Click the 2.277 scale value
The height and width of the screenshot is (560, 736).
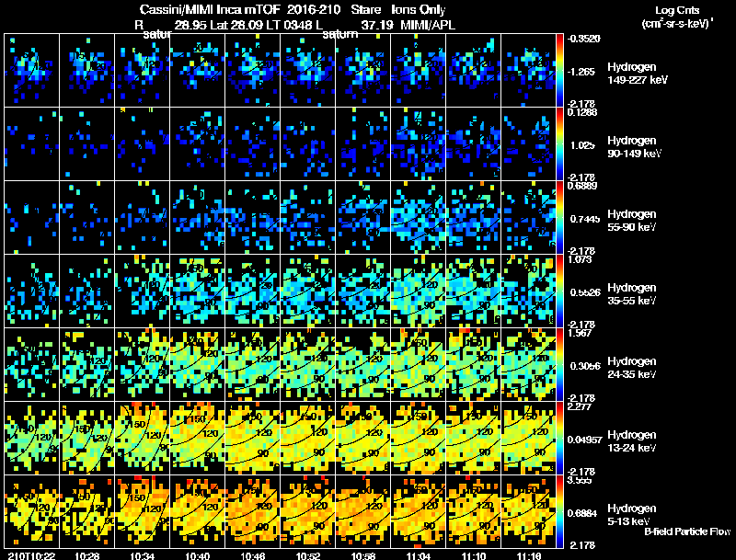pos(580,406)
